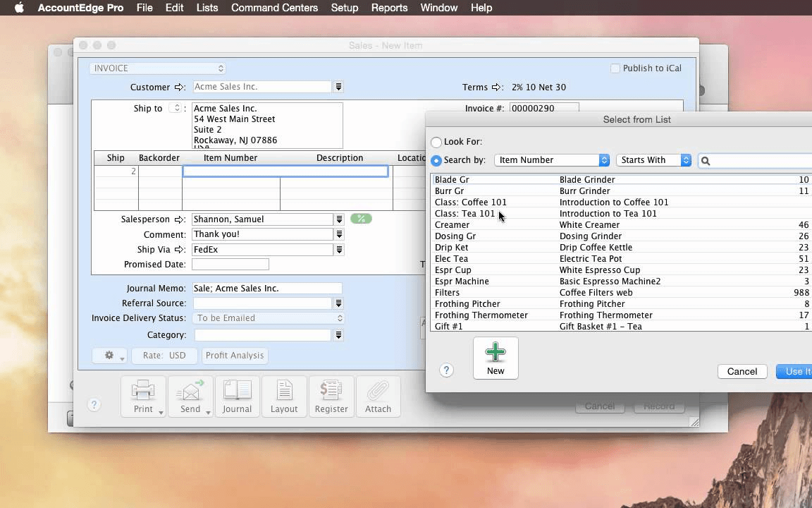Select the Search by radio button
The height and width of the screenshot is (508, 812).
(x=436, y=158)
